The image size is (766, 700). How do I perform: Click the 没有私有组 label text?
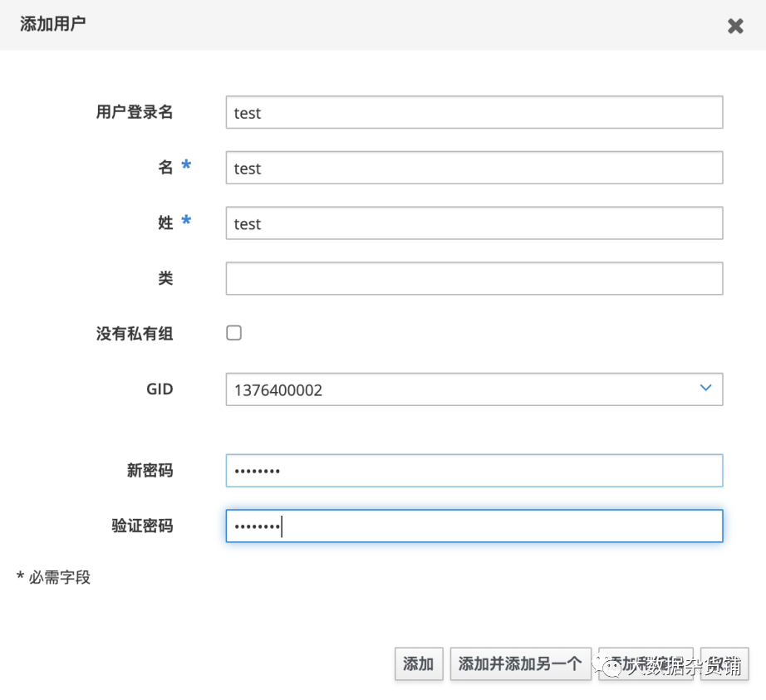coord(134,332)
